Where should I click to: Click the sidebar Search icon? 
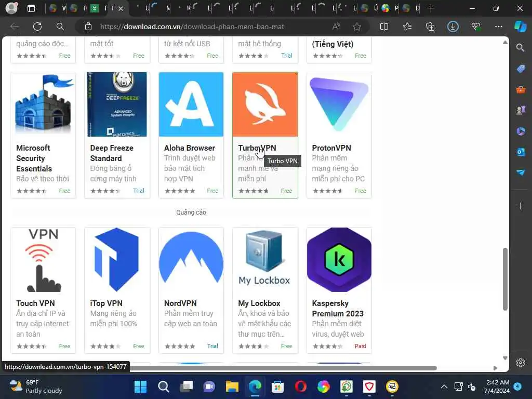click(521, 47)
